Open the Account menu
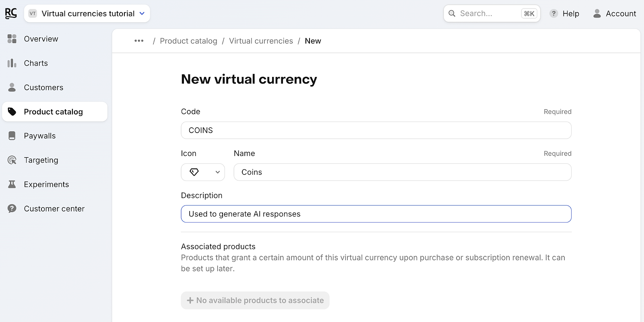This screenshot has width=644, height=322. pos(615,13)
